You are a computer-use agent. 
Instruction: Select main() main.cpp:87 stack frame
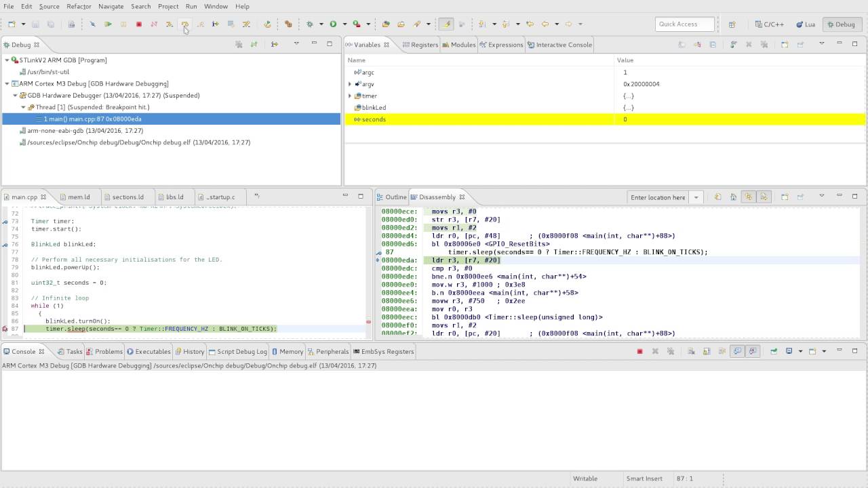(x=172, y=119)
